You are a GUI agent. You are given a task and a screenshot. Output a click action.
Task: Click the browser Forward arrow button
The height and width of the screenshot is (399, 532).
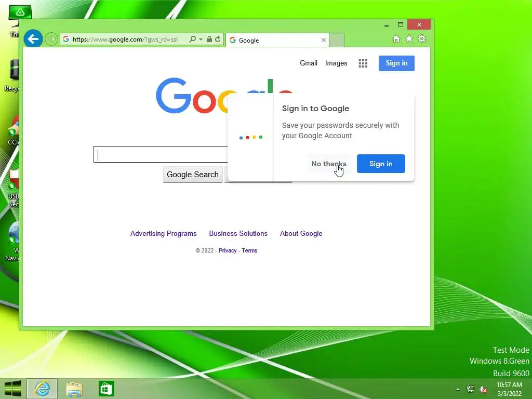click(51, 39)
